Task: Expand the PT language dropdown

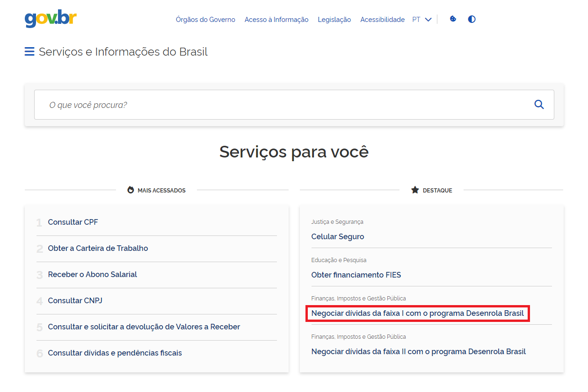Action: pyautogui.click(x=421, y=20)
